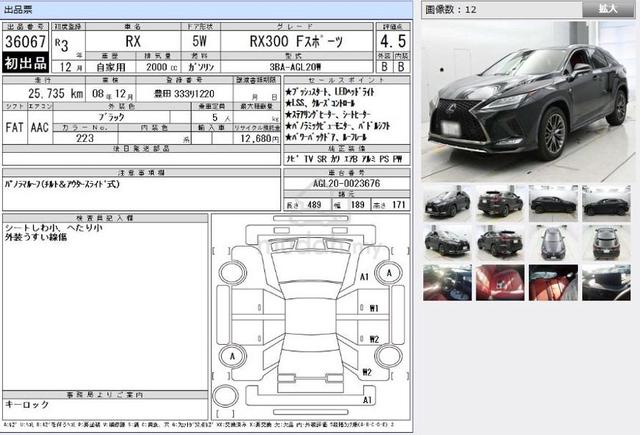Image resolution: width=640 pixels, height=435 pixels.
Task: Click the inspector note シートしわ小、へたり小
Action: (53, 228)
